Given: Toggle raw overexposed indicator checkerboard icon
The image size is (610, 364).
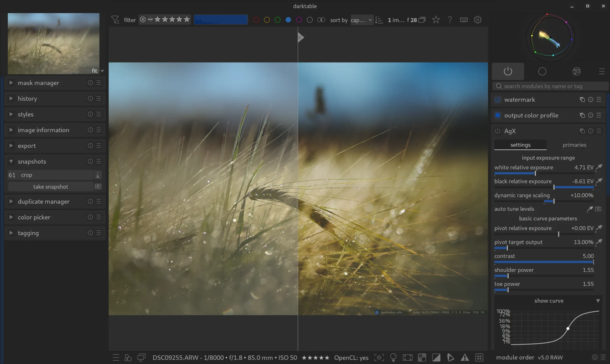Looking at the screenshot, I should tap(422, 357).
